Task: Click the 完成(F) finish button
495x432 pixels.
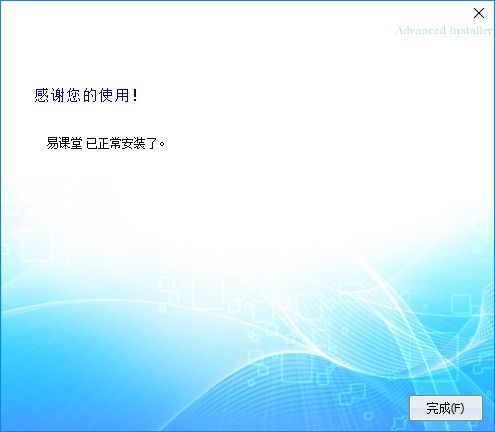Action: (x=446, y=408)
